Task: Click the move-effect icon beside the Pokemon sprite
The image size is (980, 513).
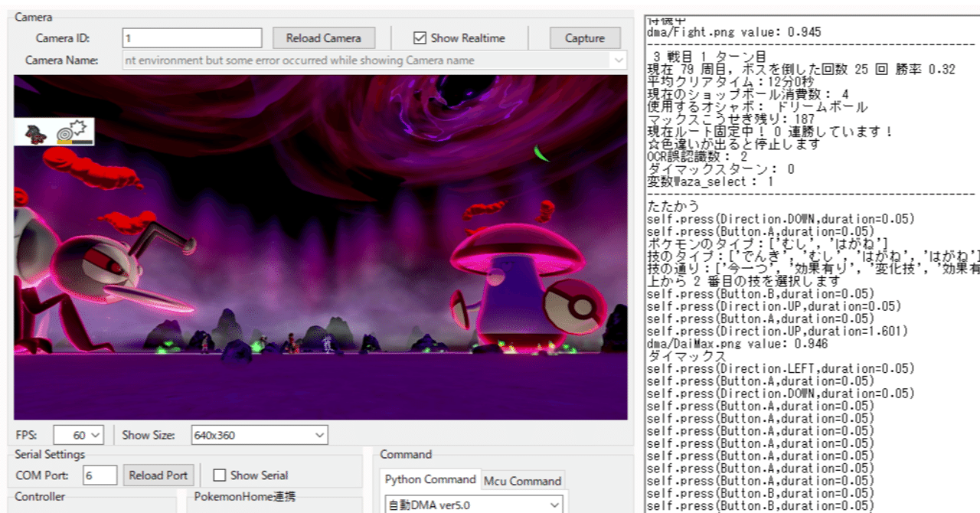Action: coord(75,132)
